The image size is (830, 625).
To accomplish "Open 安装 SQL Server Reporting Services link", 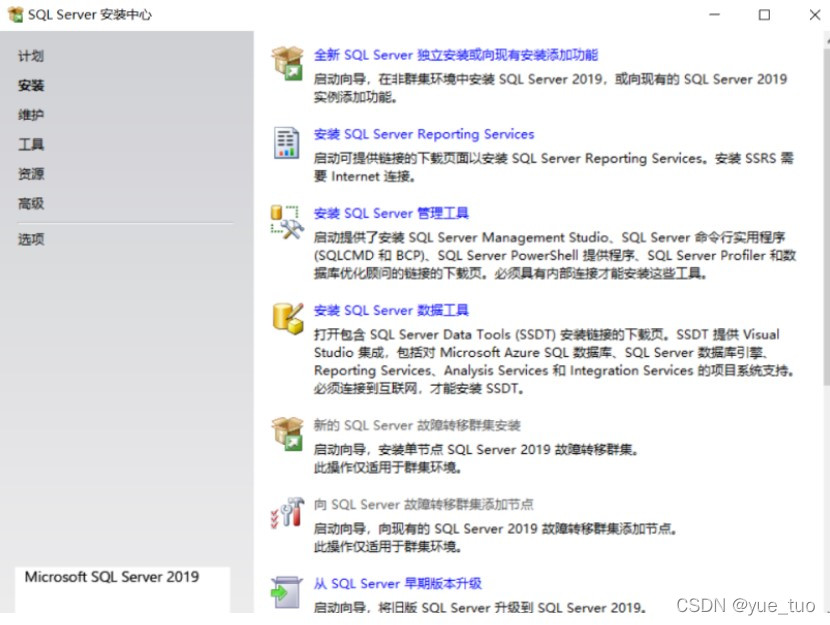I will coord(424,134).
